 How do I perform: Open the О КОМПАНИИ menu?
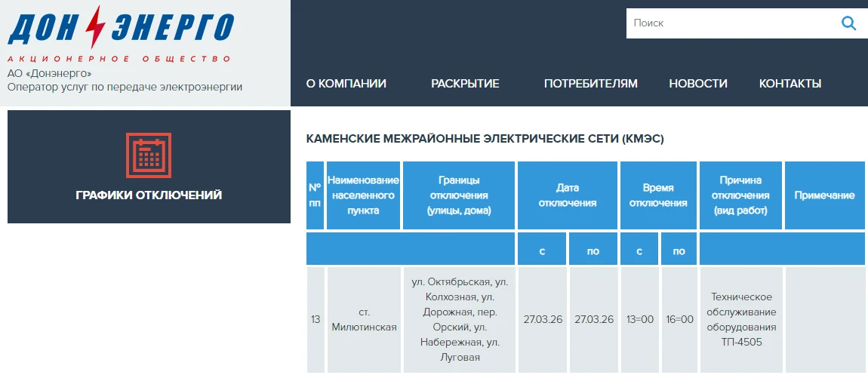pyautogui.click(x=346, y=84)
